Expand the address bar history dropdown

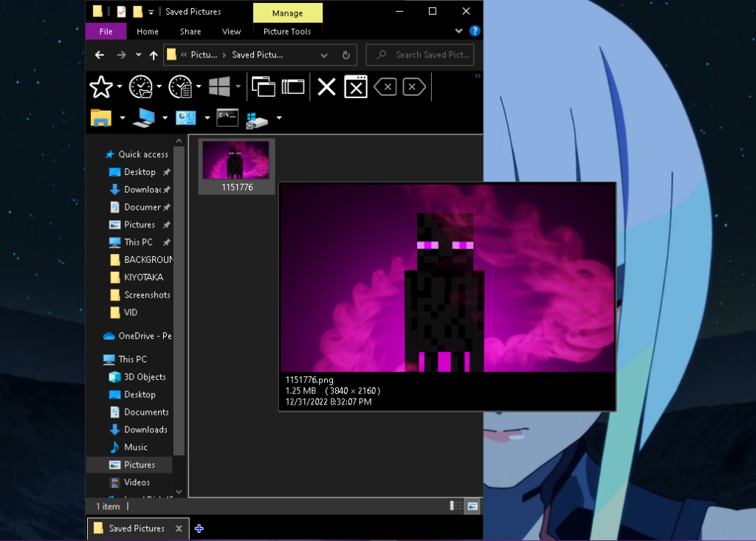(x=324, y=55)
